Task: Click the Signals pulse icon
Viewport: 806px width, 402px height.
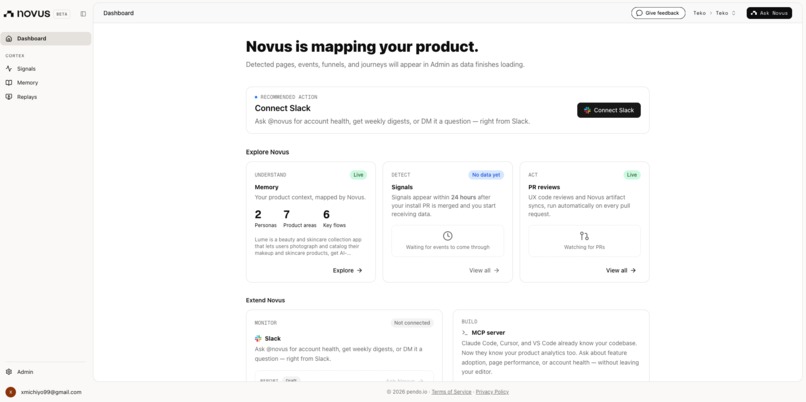Action: coord(9,68)
